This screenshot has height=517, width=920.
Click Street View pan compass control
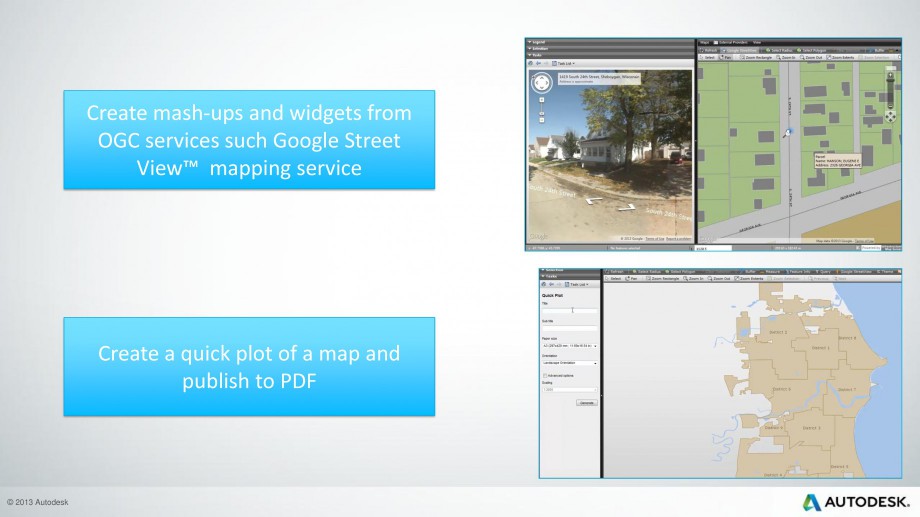(x=542, y=83)
